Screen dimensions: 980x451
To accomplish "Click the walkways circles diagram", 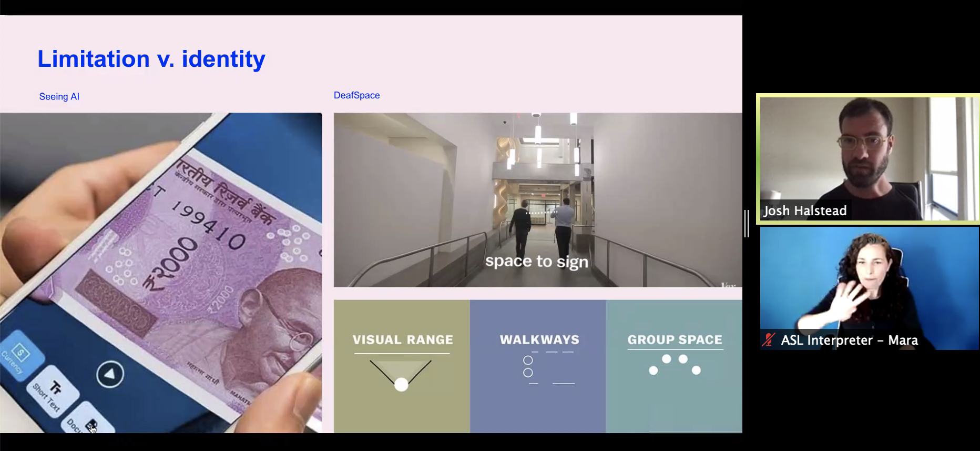I will [x=548, y=368].
